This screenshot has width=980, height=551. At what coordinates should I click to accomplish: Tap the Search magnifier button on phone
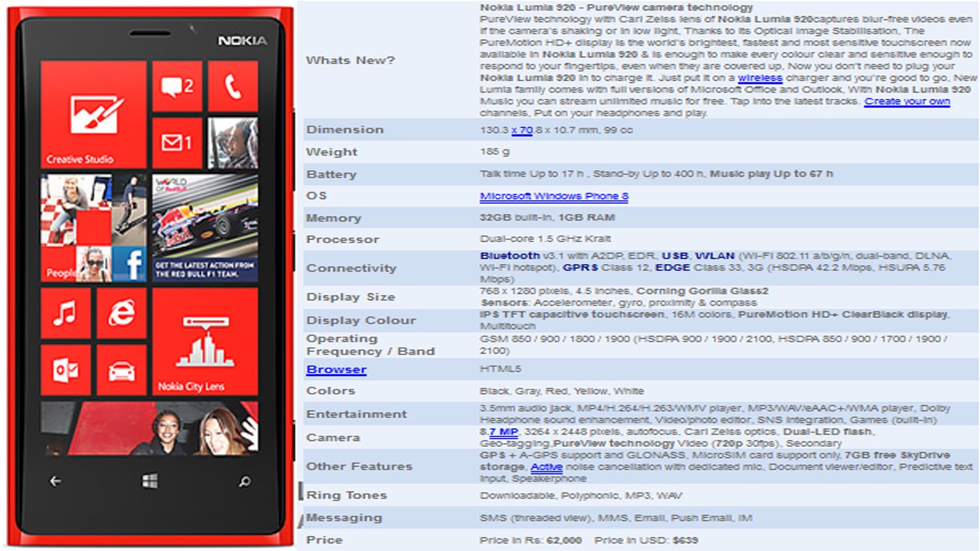point(245,481)
